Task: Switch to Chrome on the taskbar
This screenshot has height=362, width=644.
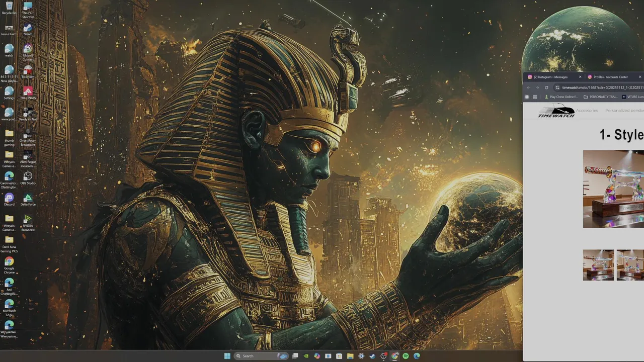Action: [x=394, y=356]
